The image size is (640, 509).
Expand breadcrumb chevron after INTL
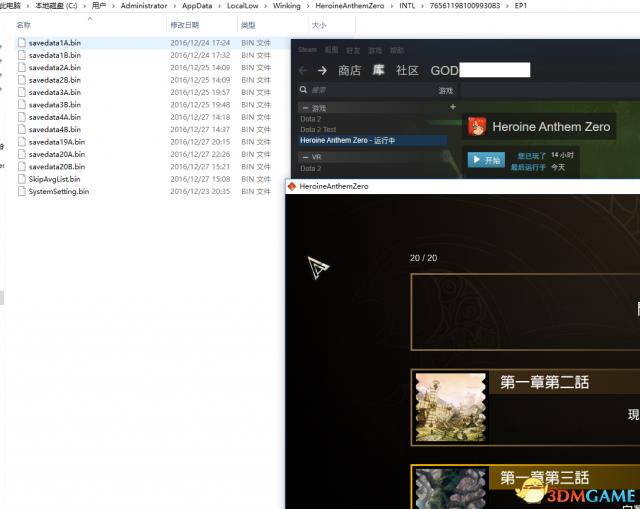point(422,6)
